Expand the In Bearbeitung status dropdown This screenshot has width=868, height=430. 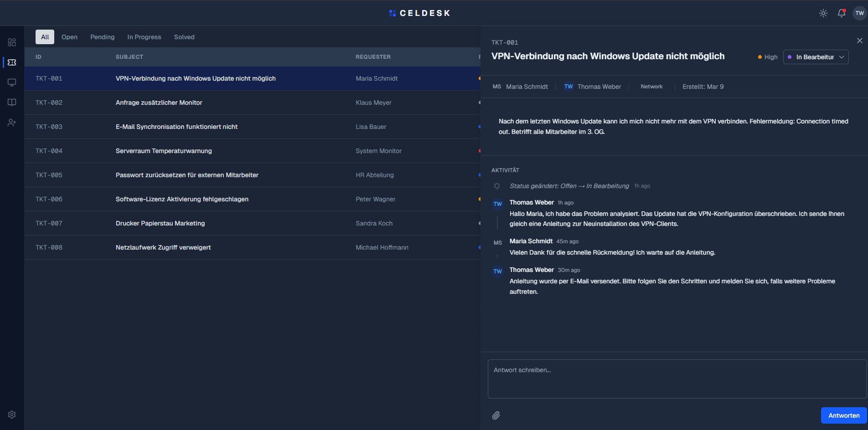tap(816, 57)
